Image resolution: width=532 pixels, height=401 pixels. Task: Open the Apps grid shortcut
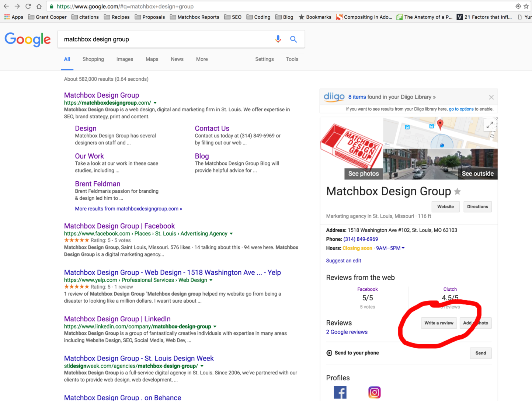pos(14,17)
